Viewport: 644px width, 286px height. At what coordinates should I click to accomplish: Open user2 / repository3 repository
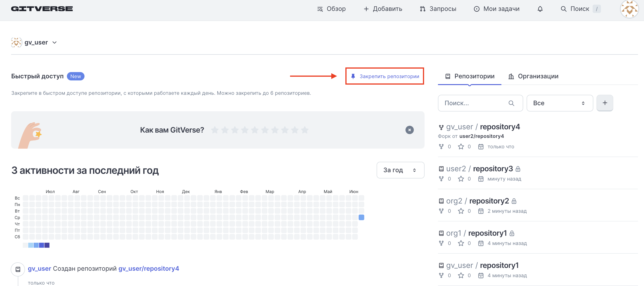479,169
